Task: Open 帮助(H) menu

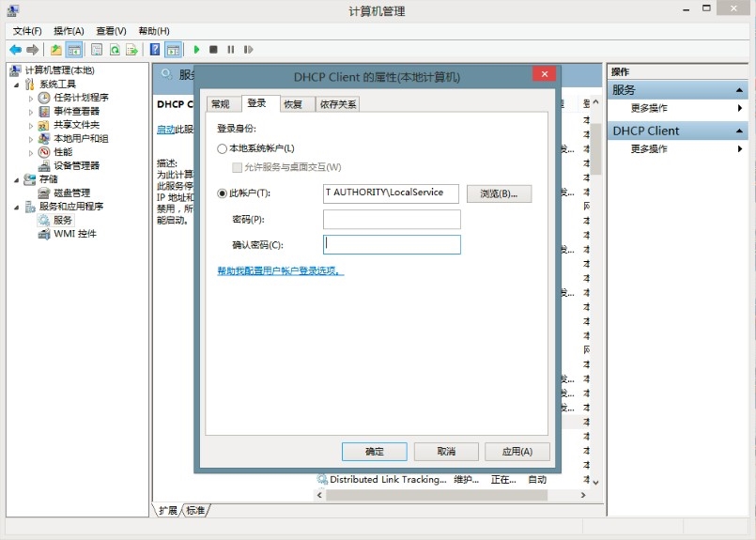Action: click(154, 31)
